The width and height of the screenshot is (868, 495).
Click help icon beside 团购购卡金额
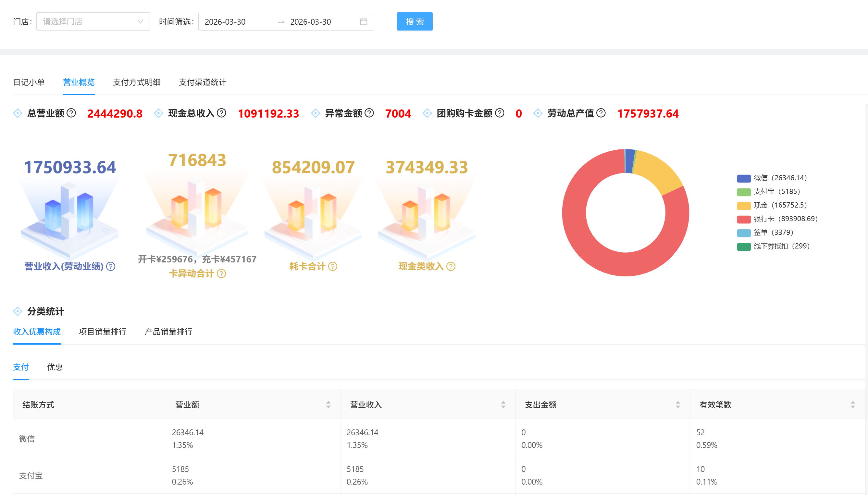pos(499,113)
